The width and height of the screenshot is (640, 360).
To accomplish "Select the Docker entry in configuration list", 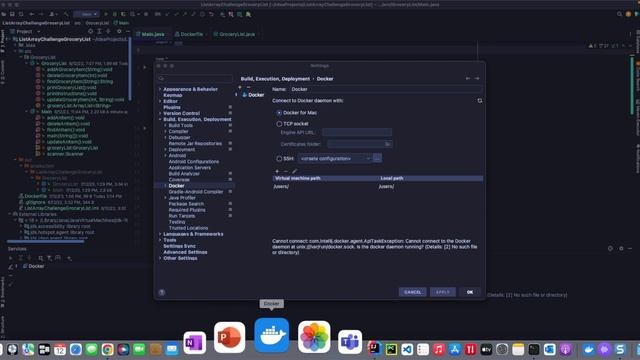I will click(253, 95).
